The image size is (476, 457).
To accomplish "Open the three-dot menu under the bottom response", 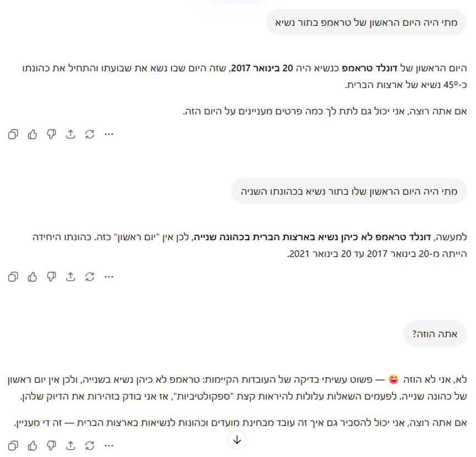I will pos(109,445).
